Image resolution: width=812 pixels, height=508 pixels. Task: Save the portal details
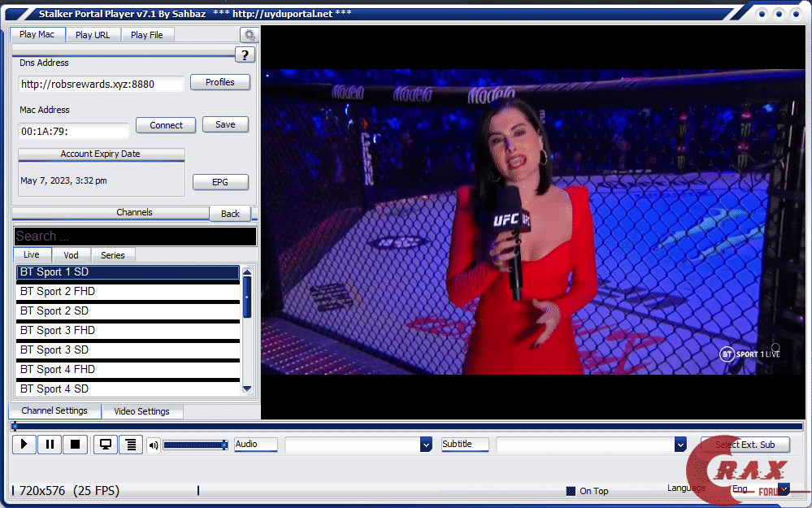(225, 125)
